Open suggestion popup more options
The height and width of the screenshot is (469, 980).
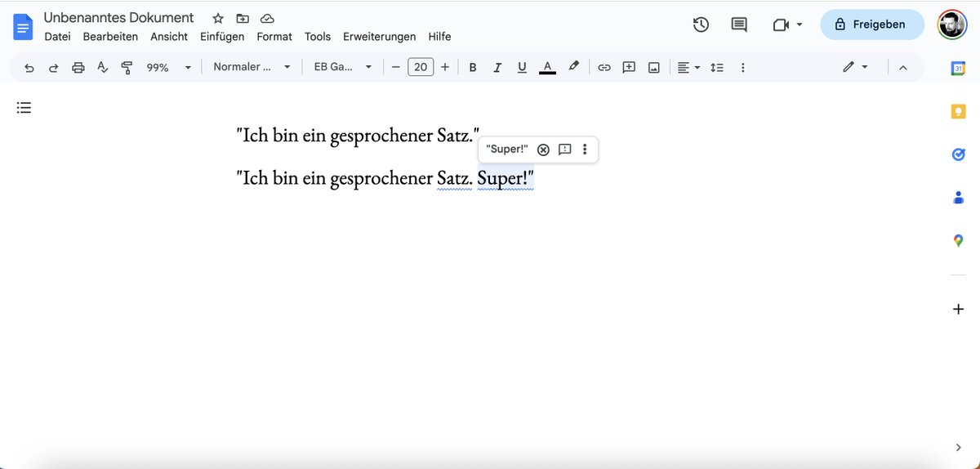point(585,150)
